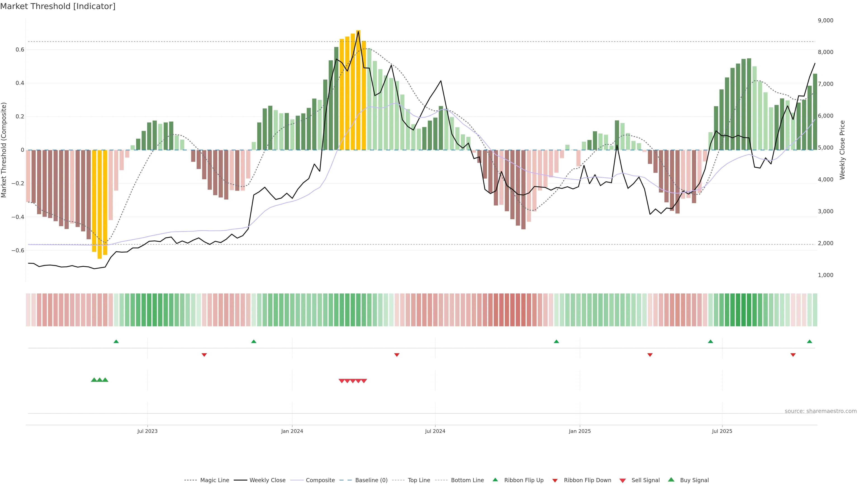Click the leftmost green Ribbon Flip Up marker
The height and width of the screenshot is (488, 868).
click(116, 342)
